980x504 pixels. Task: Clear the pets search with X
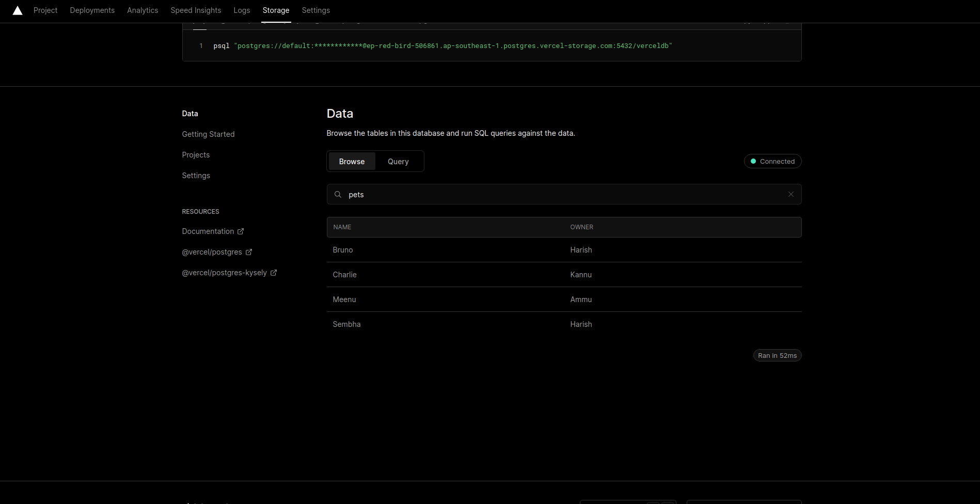[x=791, y=194]
